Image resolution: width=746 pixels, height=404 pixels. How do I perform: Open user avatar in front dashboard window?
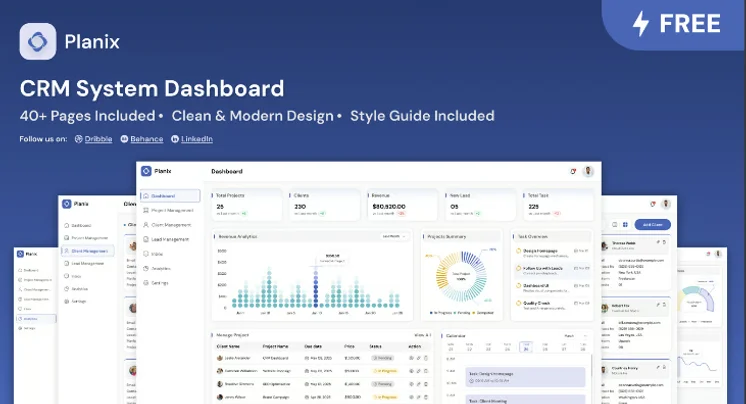click(x=589, y=171)
